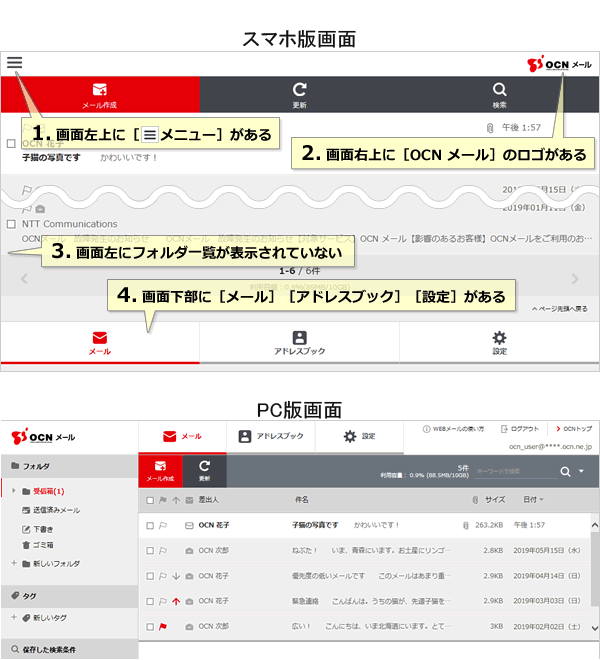This screenshot has height=660, width=600.
Task: Click the mail list scrollbar down arrow
Action: coord(595,628)
